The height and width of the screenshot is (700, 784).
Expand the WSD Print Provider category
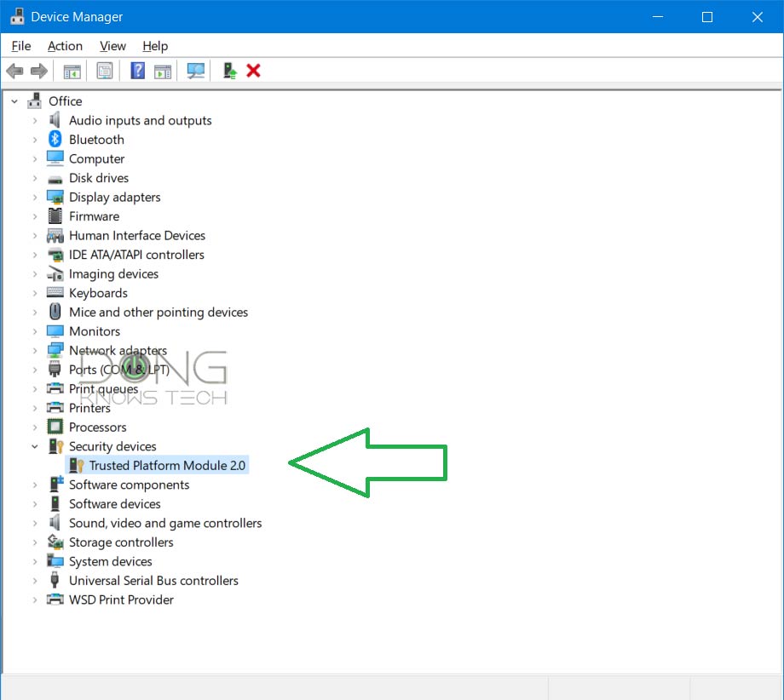pyautogui.click(x=34, y=600)
